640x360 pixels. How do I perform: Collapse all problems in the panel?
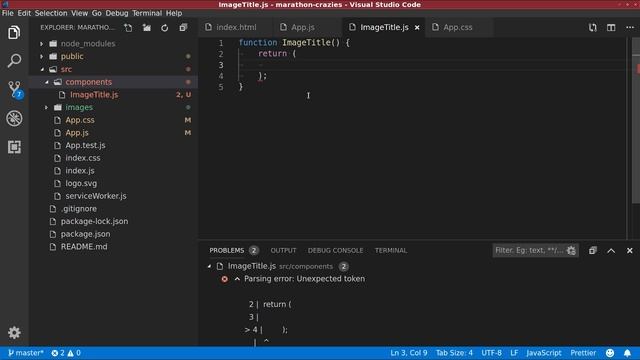click(x=593, y=251)
